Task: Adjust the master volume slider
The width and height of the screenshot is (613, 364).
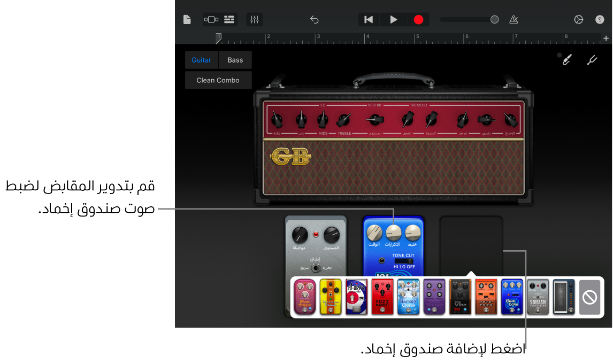Action: click(469, 20)
